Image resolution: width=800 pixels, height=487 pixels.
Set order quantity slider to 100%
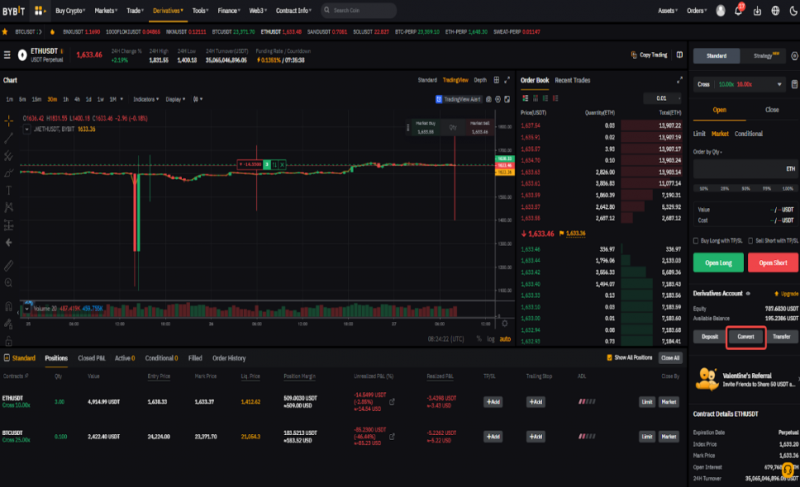pyautogui.click(x=788, y=188)
